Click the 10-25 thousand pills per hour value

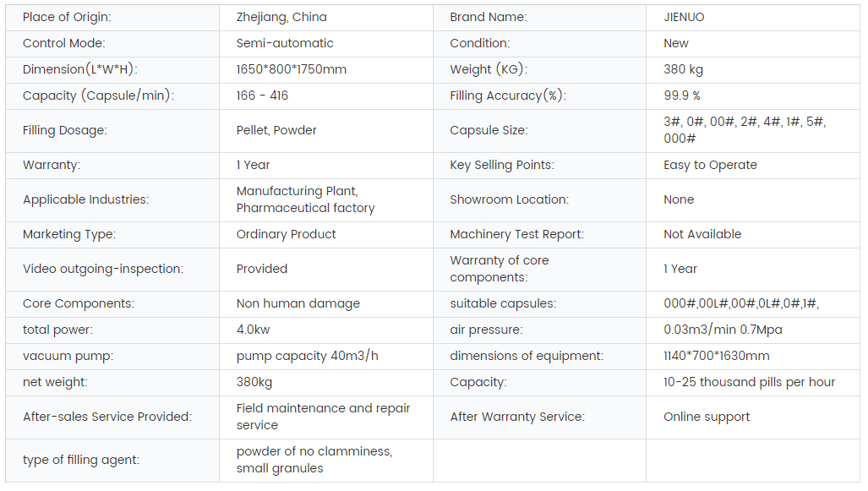[x=749, y=382]
